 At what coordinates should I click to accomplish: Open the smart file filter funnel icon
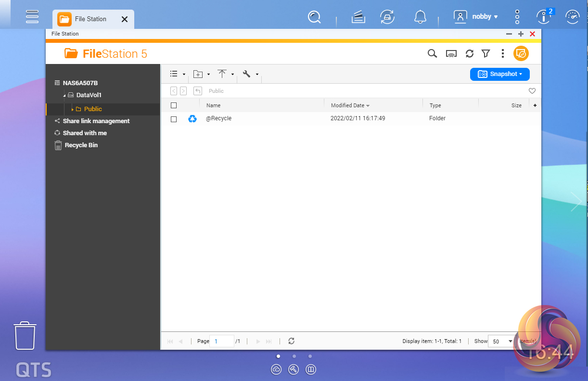486,53
